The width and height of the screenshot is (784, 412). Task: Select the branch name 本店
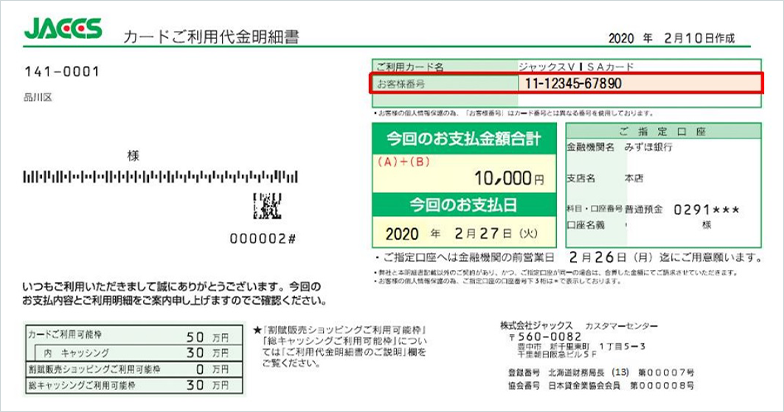tap(634, 178)
